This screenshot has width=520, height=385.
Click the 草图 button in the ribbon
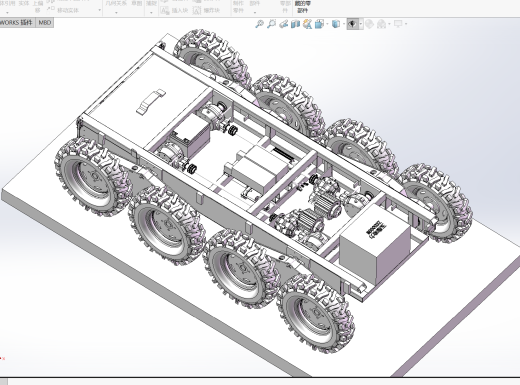(137, 3)
